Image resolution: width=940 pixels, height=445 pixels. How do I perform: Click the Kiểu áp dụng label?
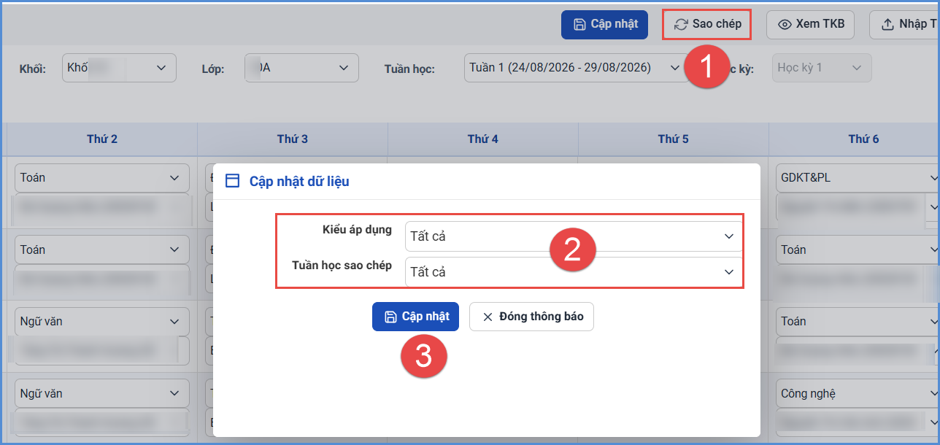[x=357, y=230]
